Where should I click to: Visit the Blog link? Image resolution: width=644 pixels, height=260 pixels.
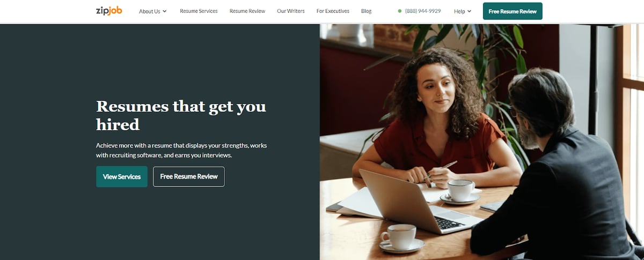point(366,11)
